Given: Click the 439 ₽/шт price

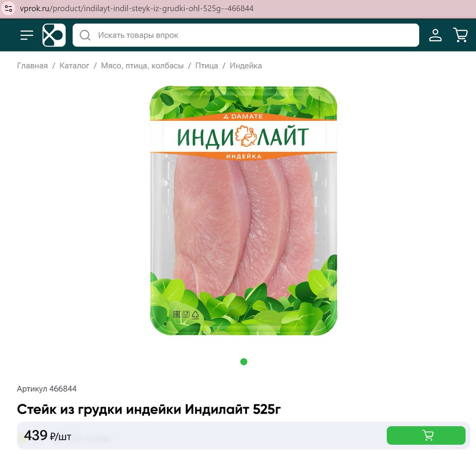Looking at the screenshot, I should click(x=48, y=436).
